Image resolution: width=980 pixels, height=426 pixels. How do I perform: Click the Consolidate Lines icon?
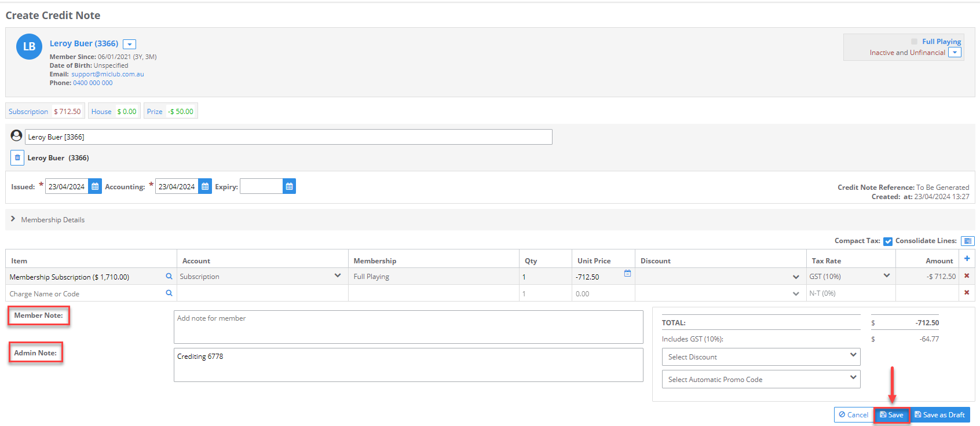(967, 241)
